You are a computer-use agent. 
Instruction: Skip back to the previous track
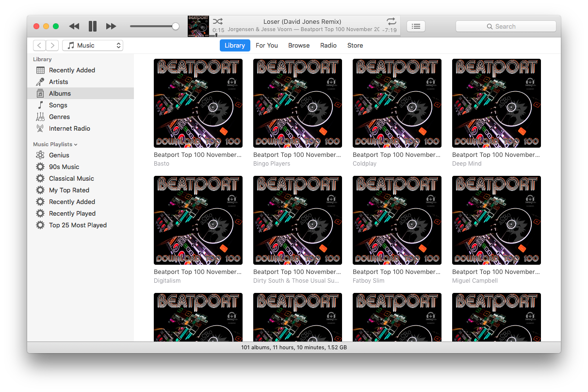(x=74, y=26)
